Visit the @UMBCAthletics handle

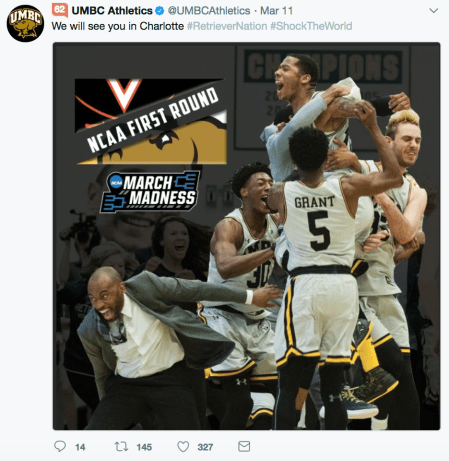tap(209, 11)
